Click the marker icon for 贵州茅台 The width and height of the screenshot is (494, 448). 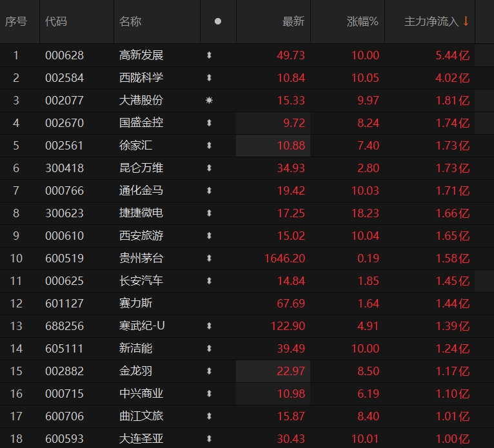[209, 258]
